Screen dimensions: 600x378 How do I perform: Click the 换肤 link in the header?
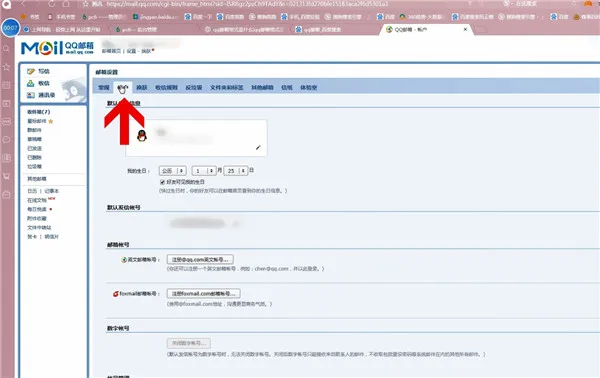coord(146,51)
